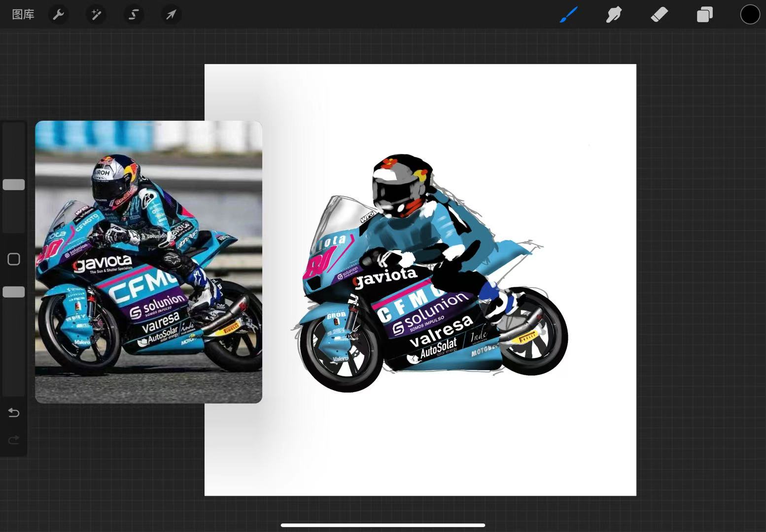This screenshot has width=766, height=532.
Task: Click the brush size slider handle
Action: (x=14, y=185)
